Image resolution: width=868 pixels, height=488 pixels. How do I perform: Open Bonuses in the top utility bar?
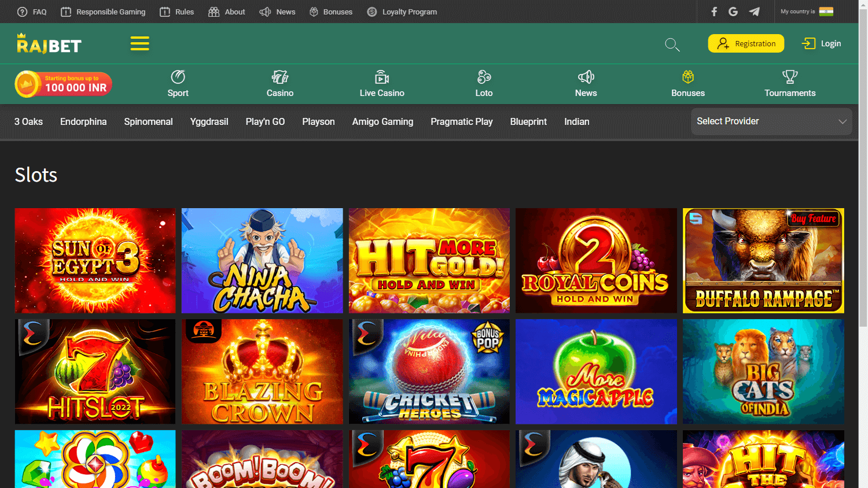(x=331, y=12)
